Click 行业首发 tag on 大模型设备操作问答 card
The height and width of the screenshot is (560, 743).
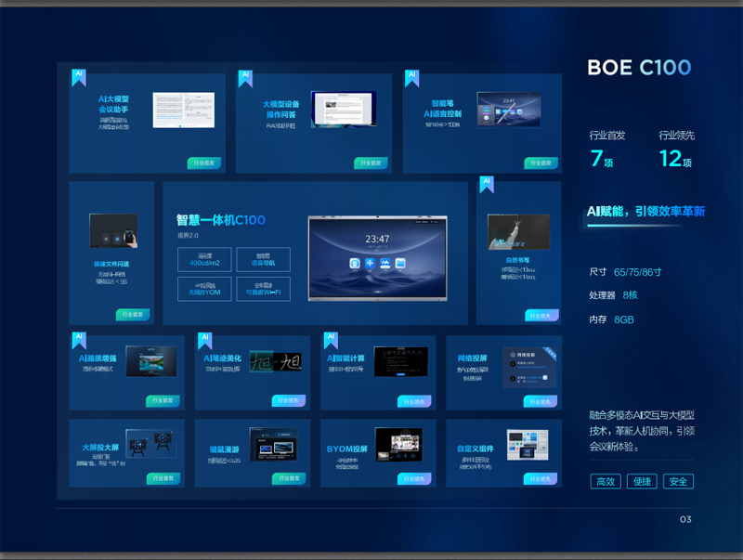pyautogui.click(x=371, y=163)
